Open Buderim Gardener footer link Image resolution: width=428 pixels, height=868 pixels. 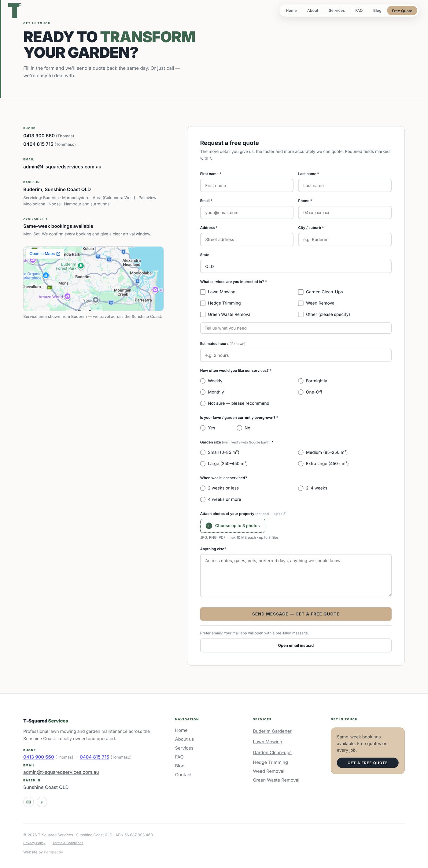click(272, 731)
